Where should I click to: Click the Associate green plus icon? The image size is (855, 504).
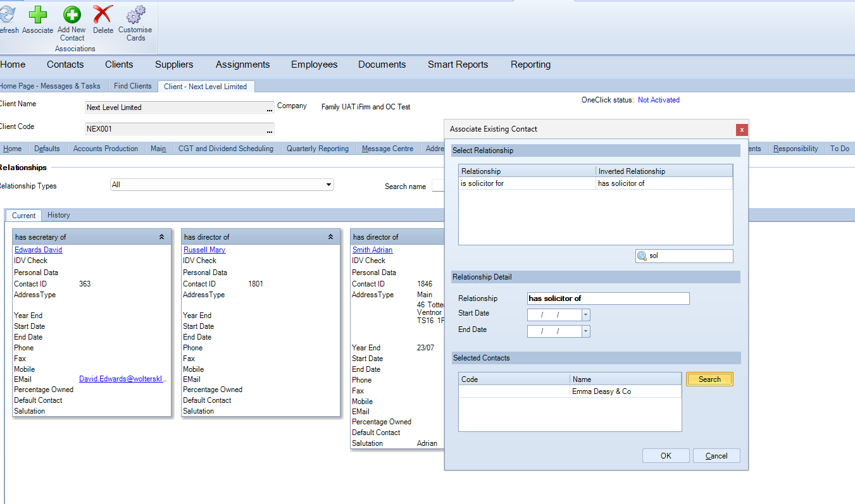click(37, 15)
